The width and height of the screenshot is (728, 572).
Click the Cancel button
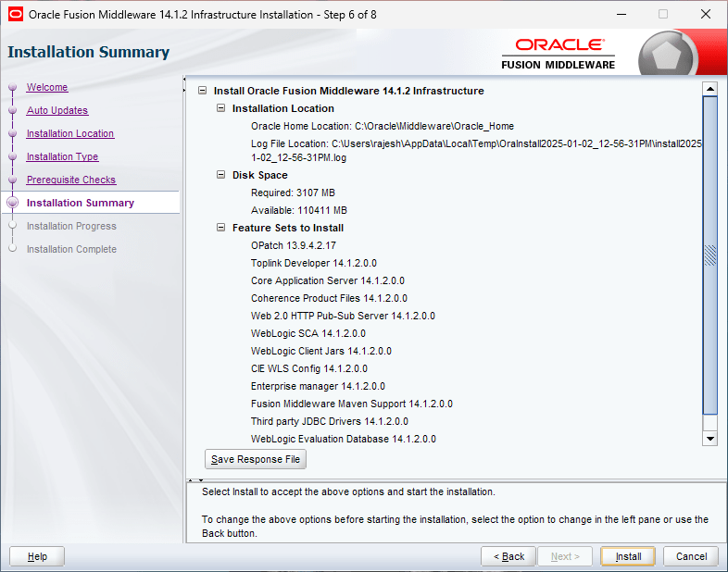click(x=691, y=556)
